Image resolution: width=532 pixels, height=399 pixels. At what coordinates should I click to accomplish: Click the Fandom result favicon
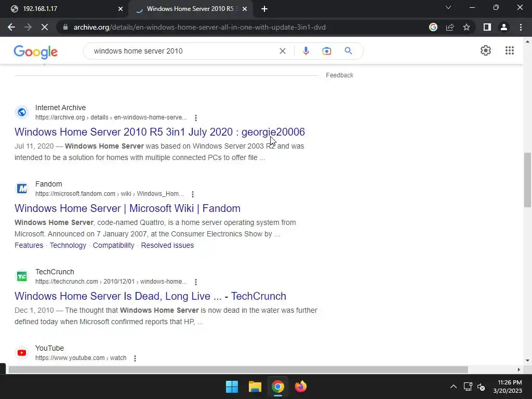(x=22, y=188)
